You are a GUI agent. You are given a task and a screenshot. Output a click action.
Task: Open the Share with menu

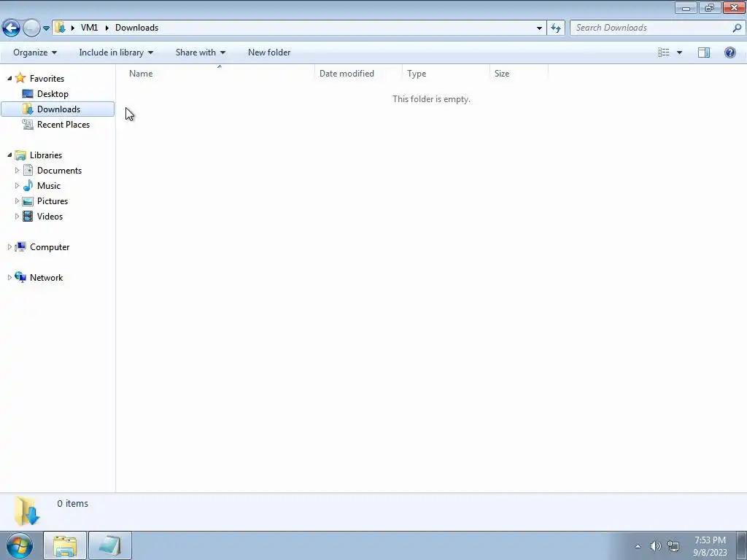[201, 52]
